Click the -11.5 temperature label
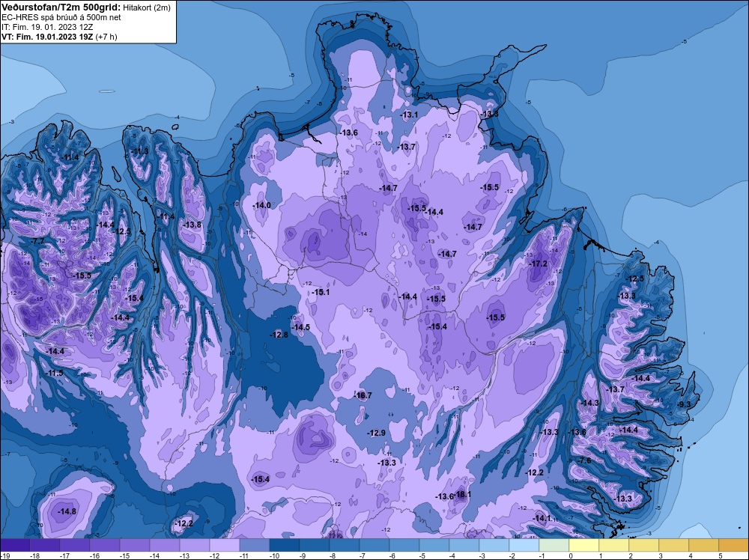Screen dimensions: 749x560 pos(53,373)
